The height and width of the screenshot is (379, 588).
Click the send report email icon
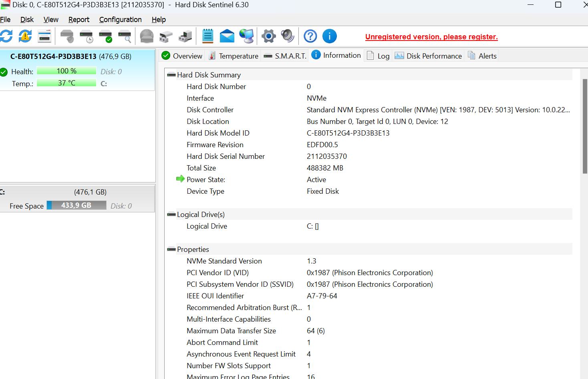click(x=227, y=36)
